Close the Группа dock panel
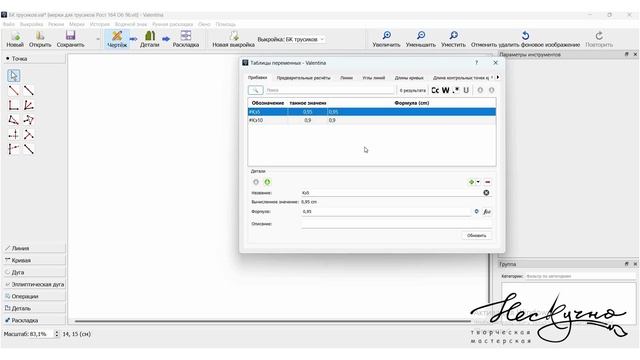 click(x=635, y=264)
